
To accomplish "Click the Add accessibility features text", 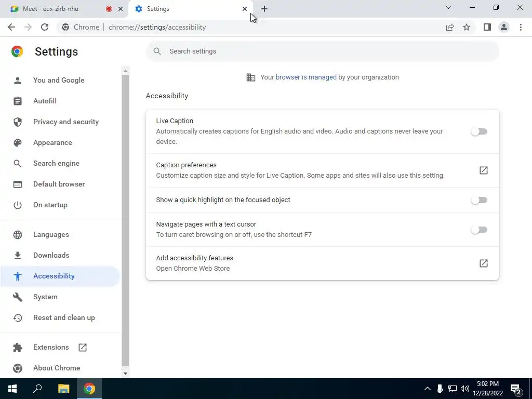I will [194, 258].
